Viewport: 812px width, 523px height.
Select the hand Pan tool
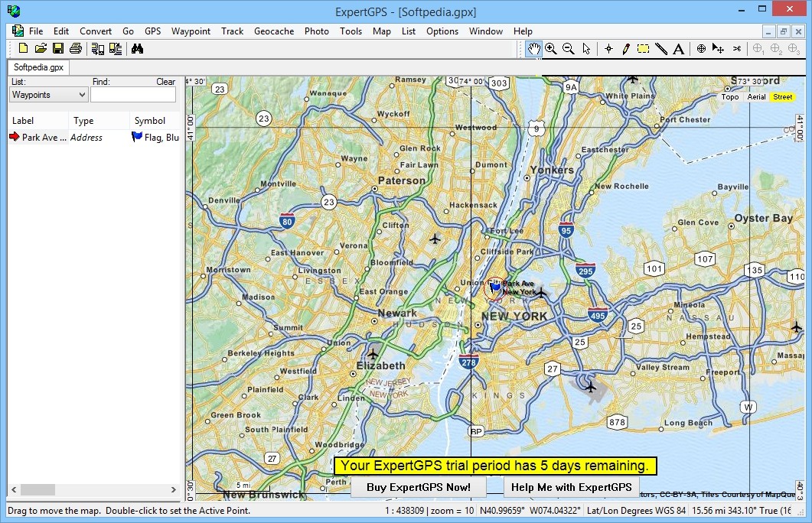(534, 49)
